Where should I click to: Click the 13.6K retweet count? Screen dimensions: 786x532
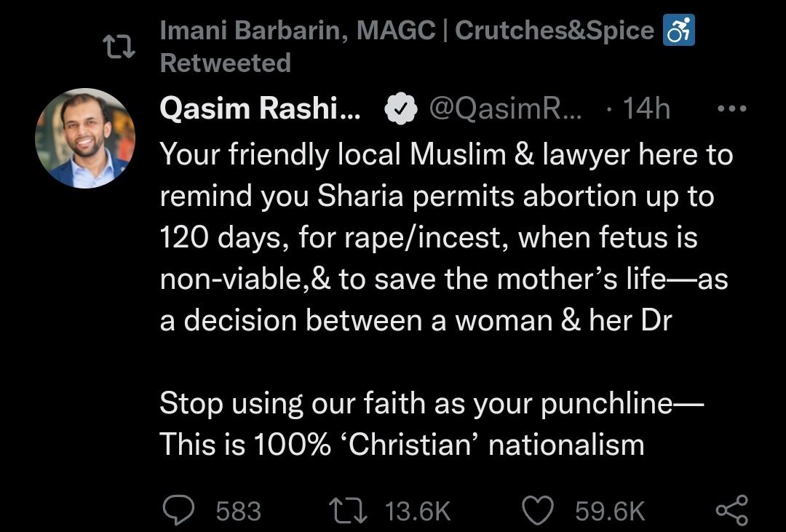[417, 511]
